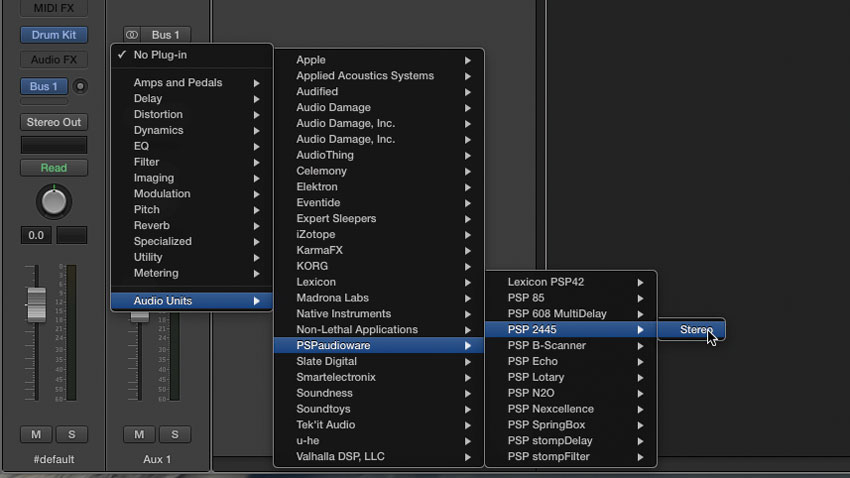Open the AudioThing submenu
Screen dimensions: 850x478
tap(379, 155)
